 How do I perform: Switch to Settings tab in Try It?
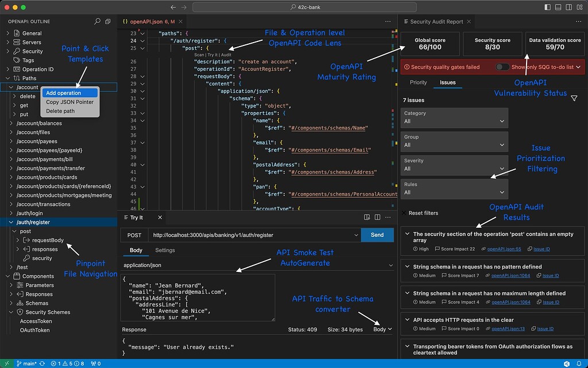tap(165, 250)
